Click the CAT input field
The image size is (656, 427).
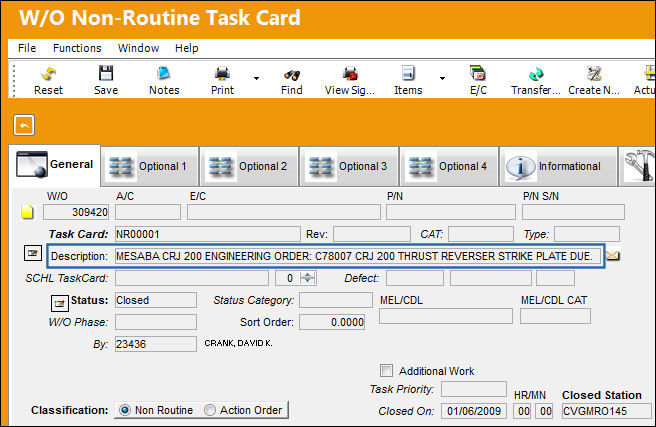(481, 234)
